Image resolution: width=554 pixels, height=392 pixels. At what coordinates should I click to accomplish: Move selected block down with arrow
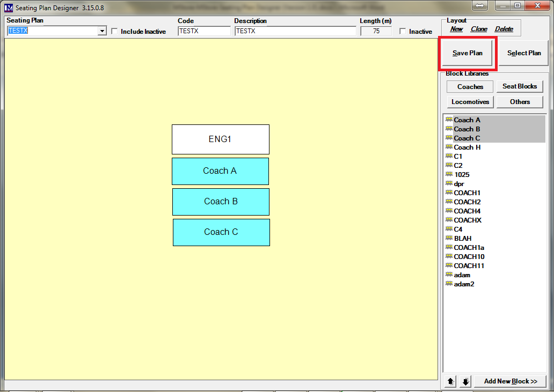pyautogui.click(x=465, y=381)
